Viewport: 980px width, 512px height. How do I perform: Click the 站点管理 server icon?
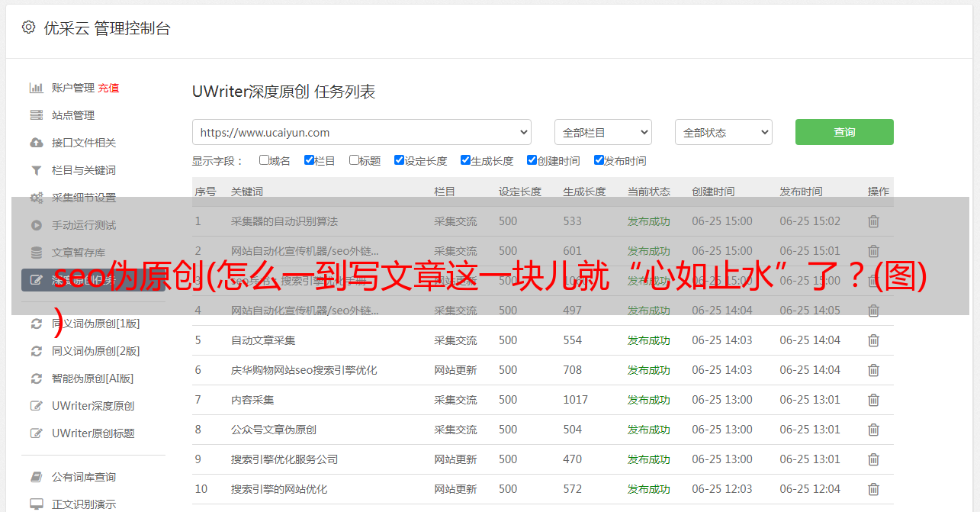[x=36, y=115]
